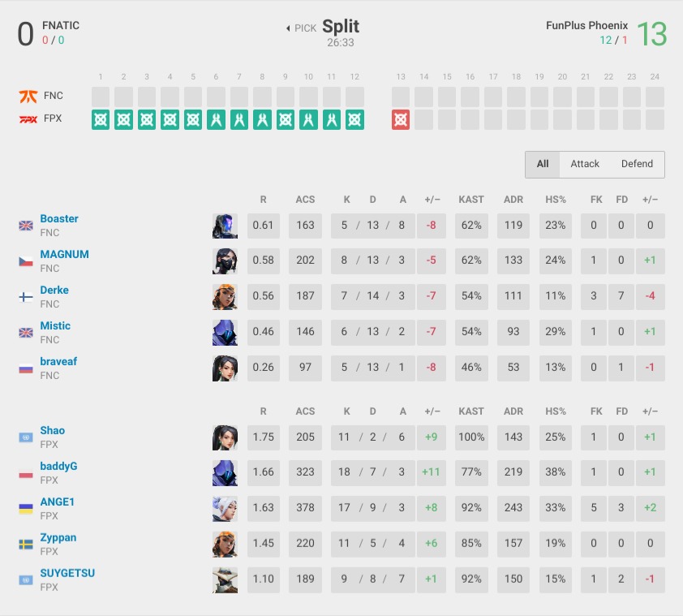Select FPX round 1 elimination win icon
The image size is (683, 616).
[x=101, y=119]
